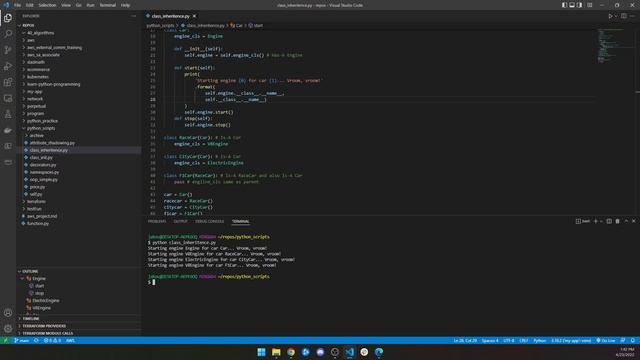Open Customize Layout button in title bar
Screen dimensions: 640x360
590,5
